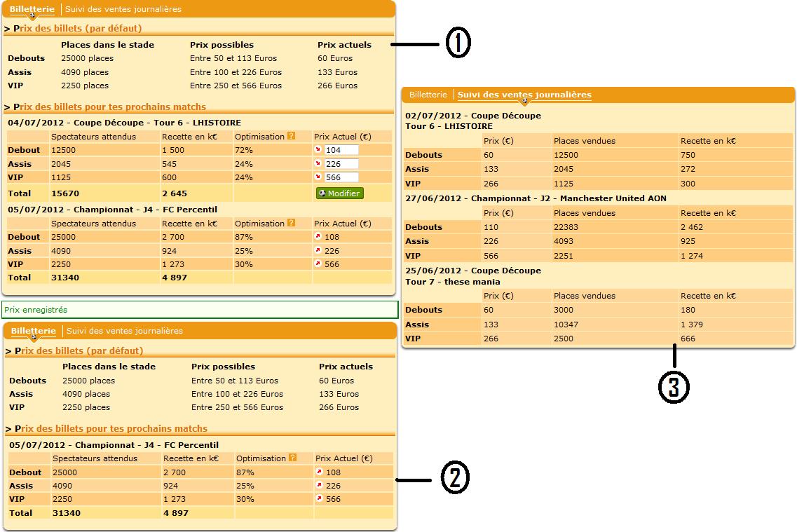Click 'Prix des billets (par défaut)' heading below 'Prix enregistrés'

pyautogui.click(x=79, y=350)
